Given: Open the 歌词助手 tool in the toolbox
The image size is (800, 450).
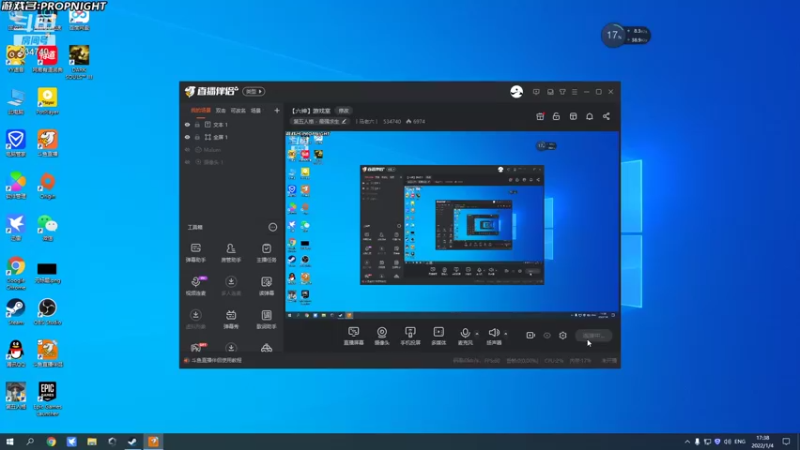Looking at the screenshot, I should click(x=266, y=319).
